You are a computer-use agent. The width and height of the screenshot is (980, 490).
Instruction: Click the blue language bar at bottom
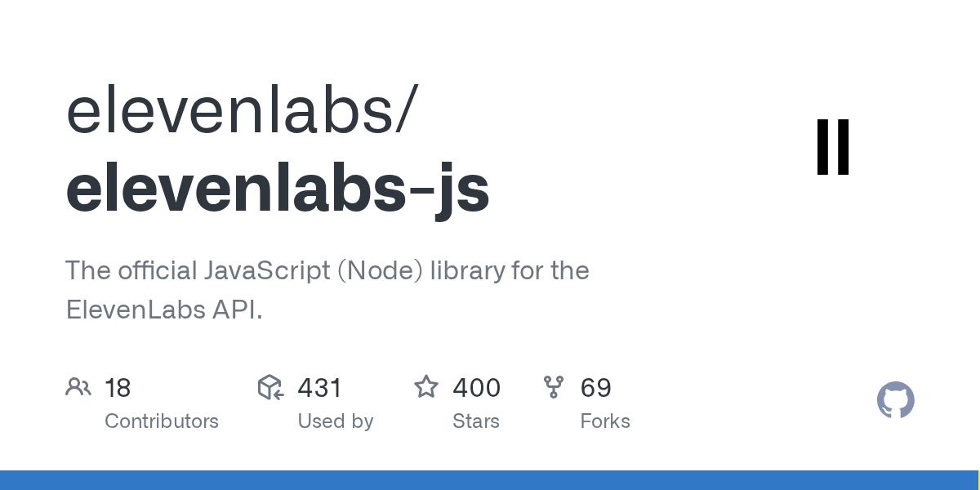[x=490, y=480]
